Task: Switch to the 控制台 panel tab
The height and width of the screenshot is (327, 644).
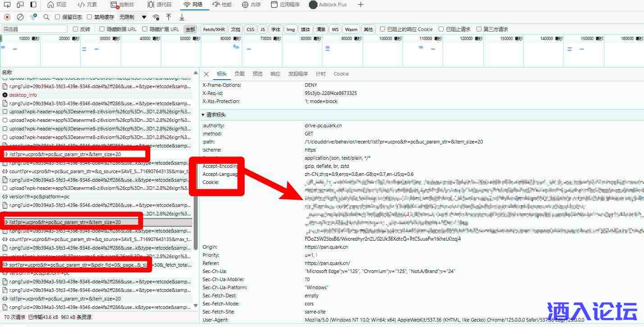Action: tap(123, 4)
